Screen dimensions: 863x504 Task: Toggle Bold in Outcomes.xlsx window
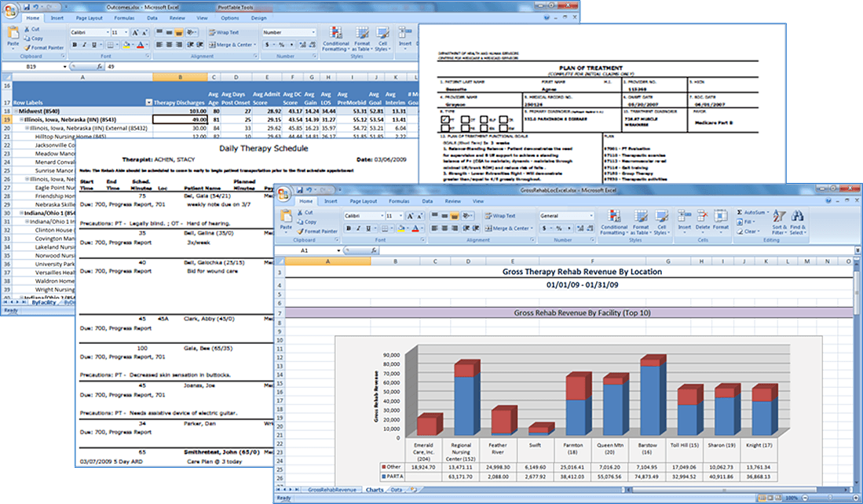pyautogui.click(x=75, y=45)
